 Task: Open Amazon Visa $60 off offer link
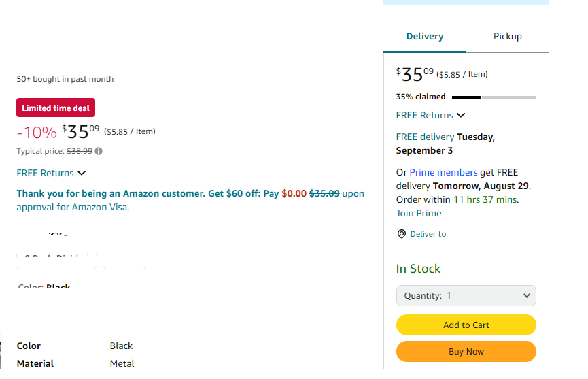(190, 200)
